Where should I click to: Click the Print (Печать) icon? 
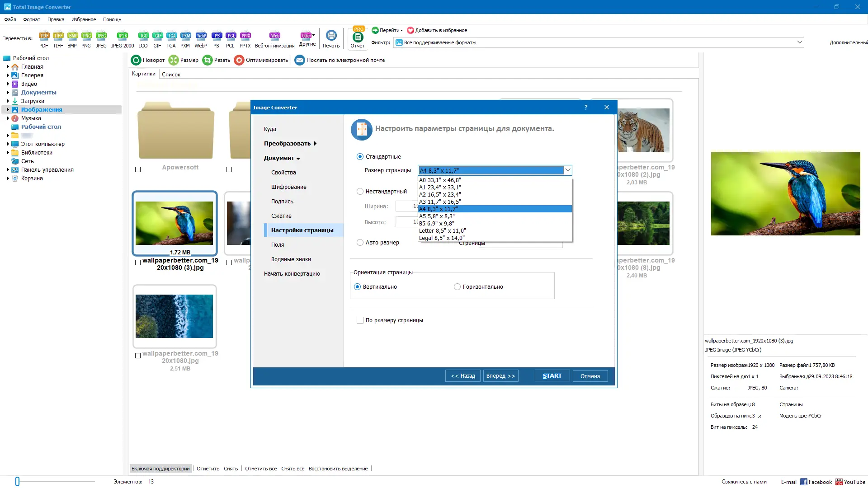tap(331, 36)
